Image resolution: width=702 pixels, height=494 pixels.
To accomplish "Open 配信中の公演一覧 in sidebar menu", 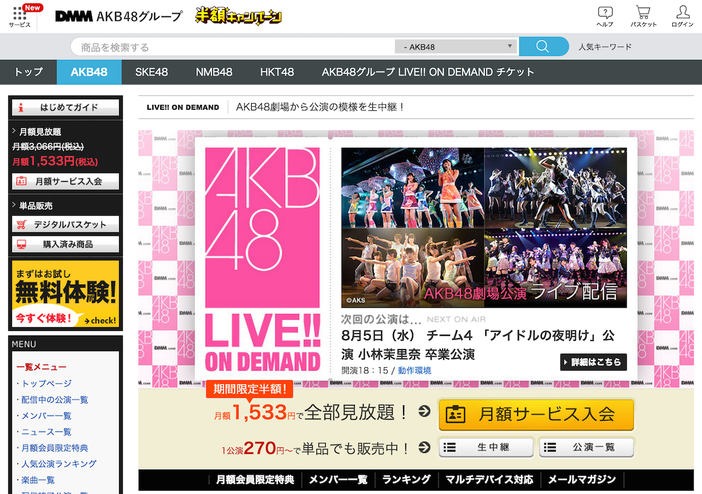I will 55,399.
